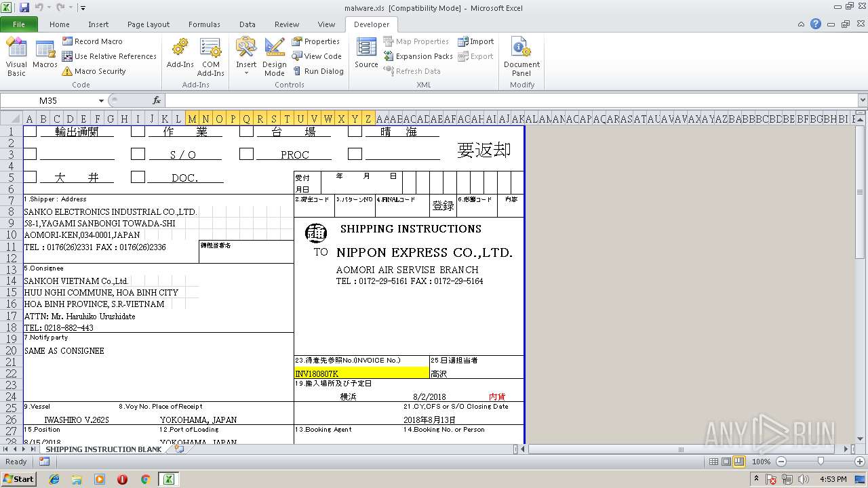Click Record Macro
This screenshot has width=868, height=488.
point(92,41)
